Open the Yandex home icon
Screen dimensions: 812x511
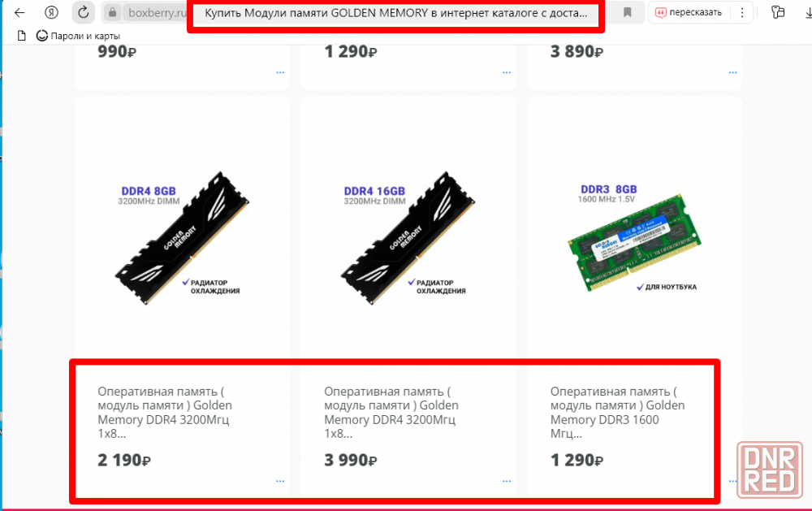tap(51, 12)
